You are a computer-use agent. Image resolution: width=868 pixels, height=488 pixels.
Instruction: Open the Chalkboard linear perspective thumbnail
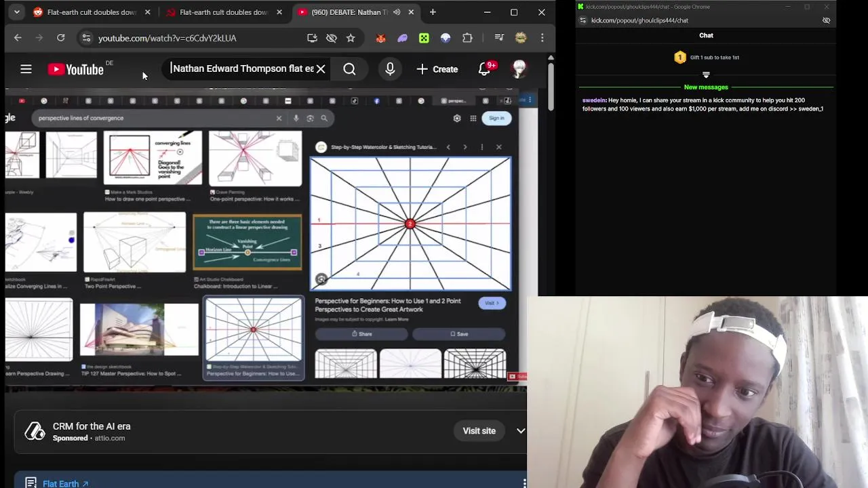pyautogui.click(x=248, y=242)
